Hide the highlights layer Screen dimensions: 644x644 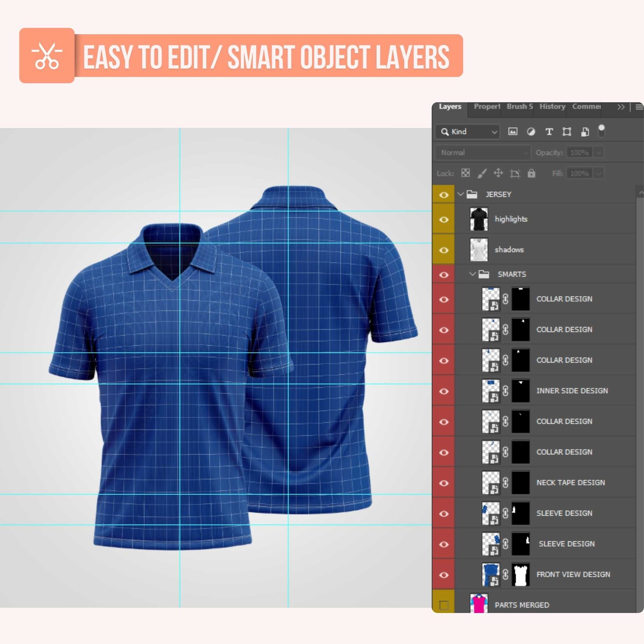pos(444,219)
